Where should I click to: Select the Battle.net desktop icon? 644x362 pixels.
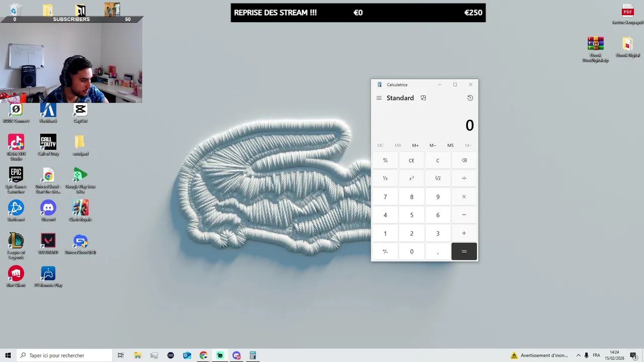pos(16,211)
